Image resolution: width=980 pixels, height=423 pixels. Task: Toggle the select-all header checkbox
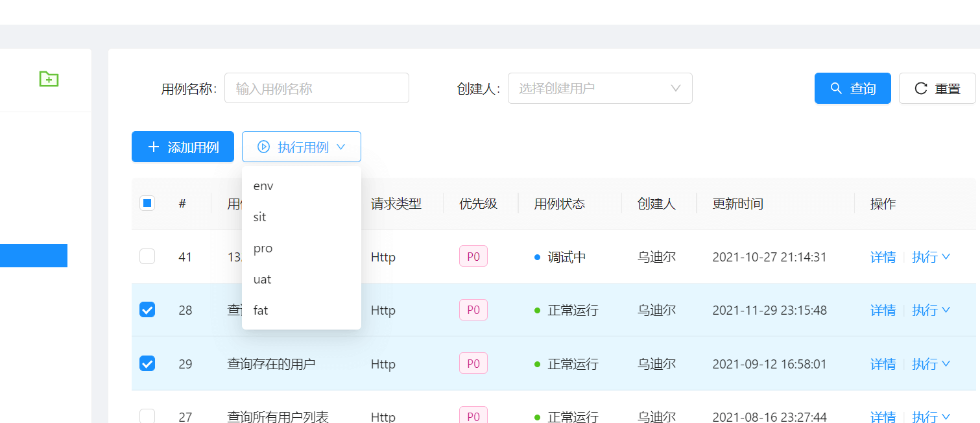147,203
